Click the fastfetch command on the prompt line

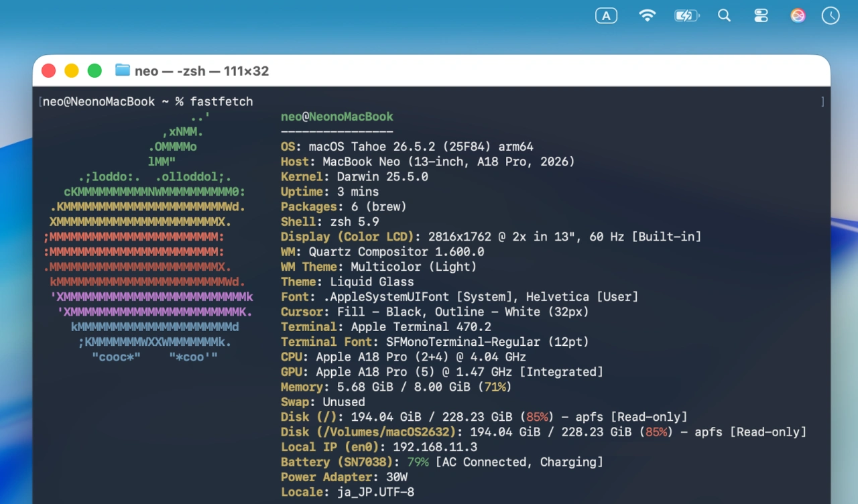coord(221,102)
